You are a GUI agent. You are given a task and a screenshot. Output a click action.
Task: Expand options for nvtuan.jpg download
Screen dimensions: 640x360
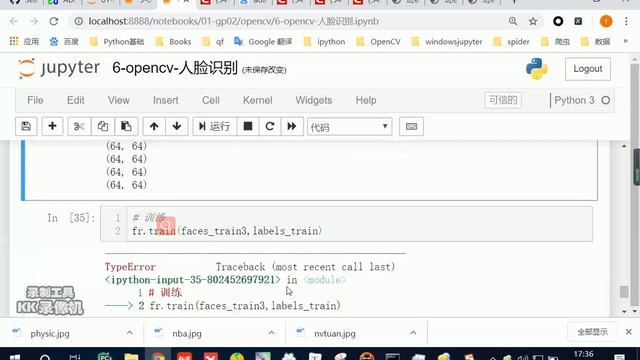tap(413, 333)
